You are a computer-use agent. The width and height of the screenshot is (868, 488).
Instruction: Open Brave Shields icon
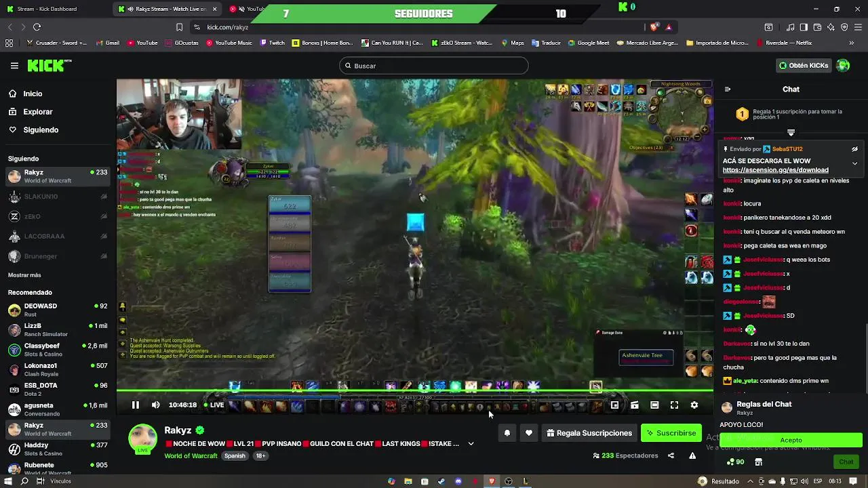tap(654, 27)
